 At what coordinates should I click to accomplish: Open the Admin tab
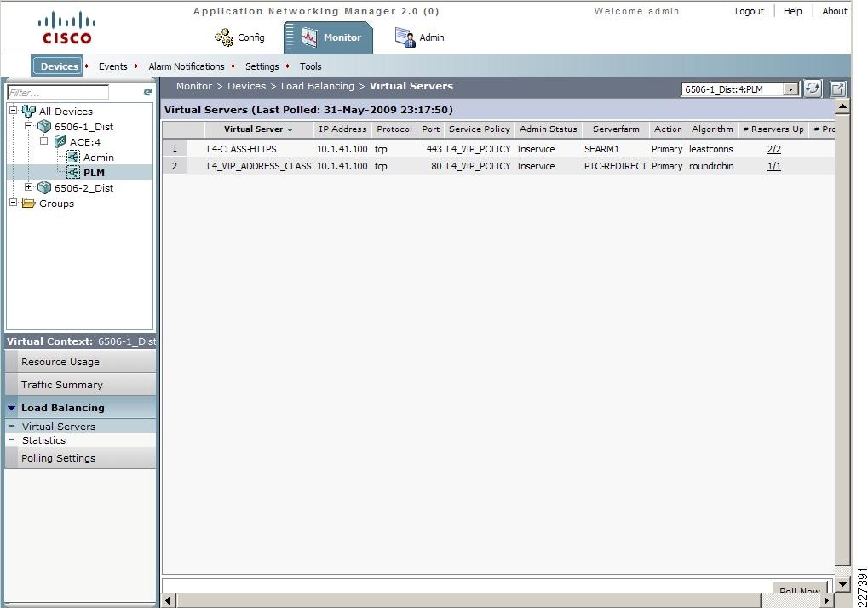pyautogui.click(x=420, y=37)
